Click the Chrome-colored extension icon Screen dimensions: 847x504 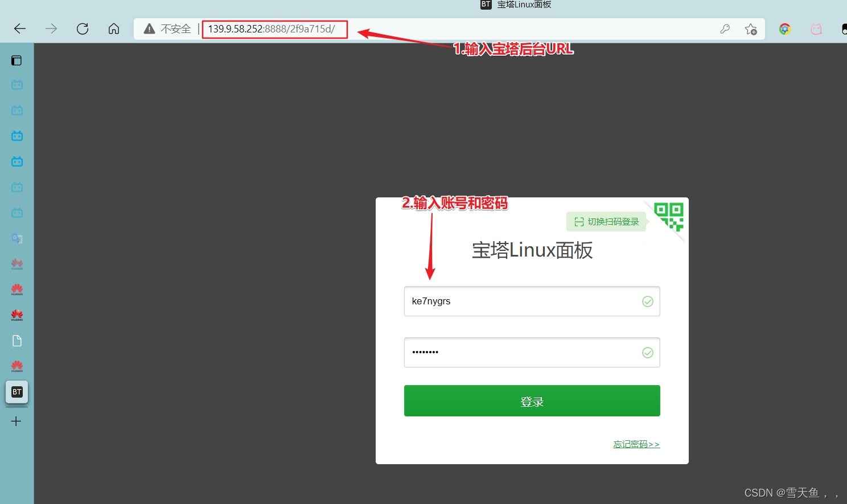[785, 29]
